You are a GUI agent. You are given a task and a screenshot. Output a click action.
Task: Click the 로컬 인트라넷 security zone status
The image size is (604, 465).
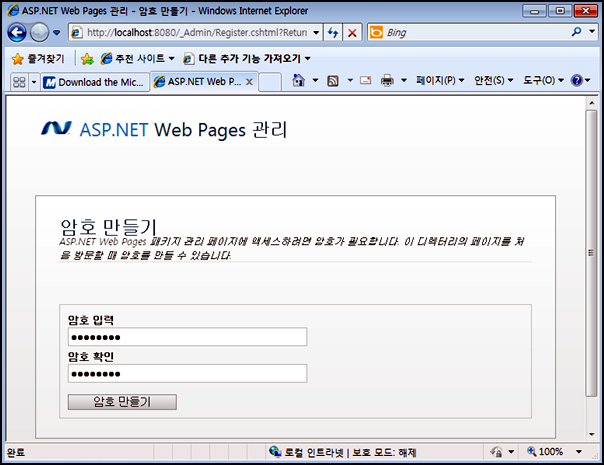click(351, 452)
